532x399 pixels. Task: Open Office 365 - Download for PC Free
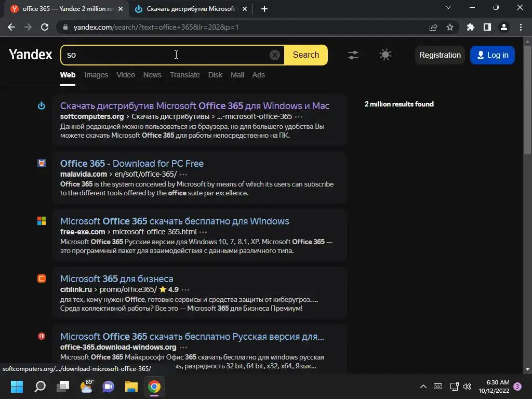click(x=131, y=164)
